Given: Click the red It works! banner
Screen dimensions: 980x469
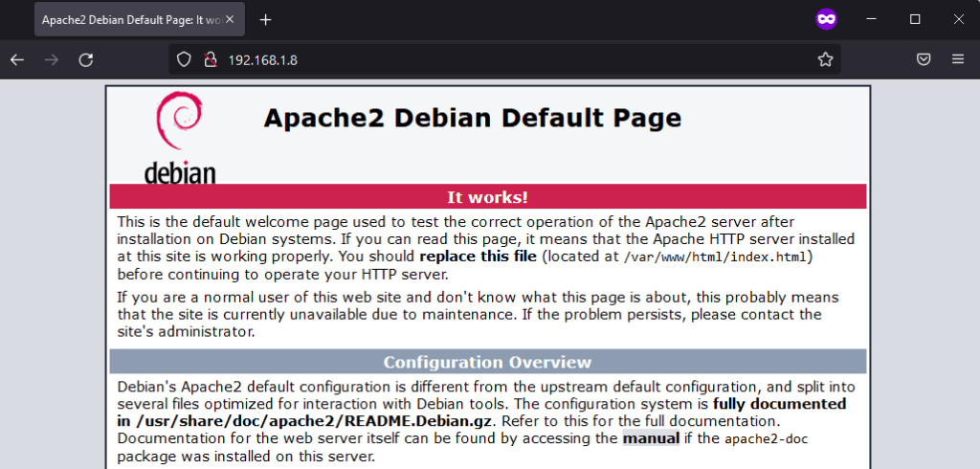Looking at the screenshot, I should (487, 197).
